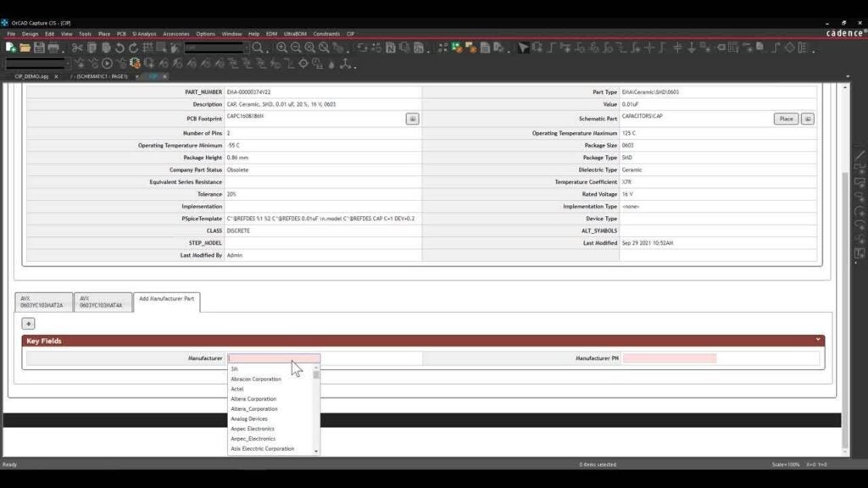This screenshot has width=868, height=488.
Task: Select Analog Devices from manufacturer list
Action: (249, 419)
